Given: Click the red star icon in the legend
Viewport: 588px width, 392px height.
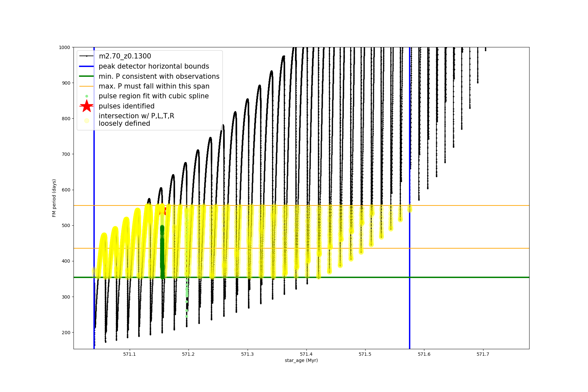Looking at the screenshot, I should pyautogui.click(x=87, y=106).
